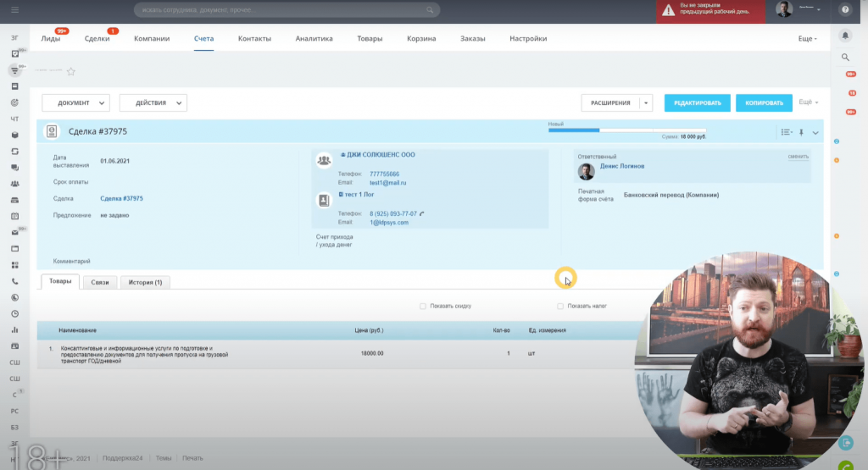
Task: Select the last stage segment of the status bar
Action: (679, 130)
